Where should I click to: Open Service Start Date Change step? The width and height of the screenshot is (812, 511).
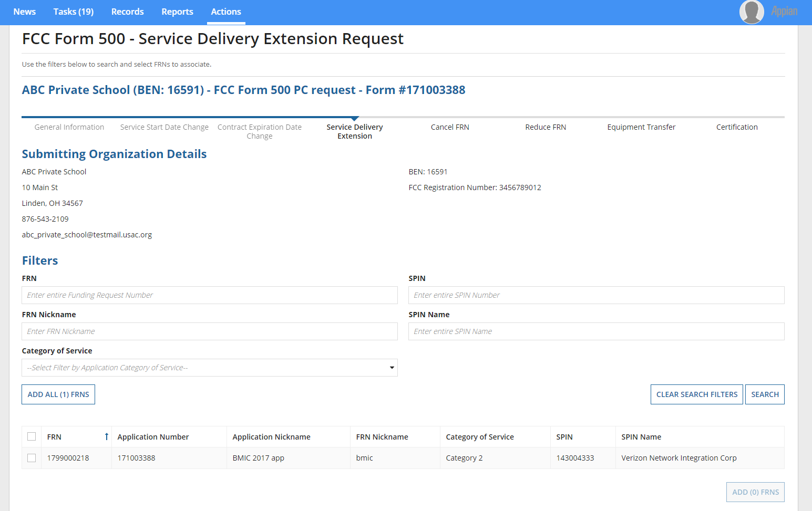[165, 127]
